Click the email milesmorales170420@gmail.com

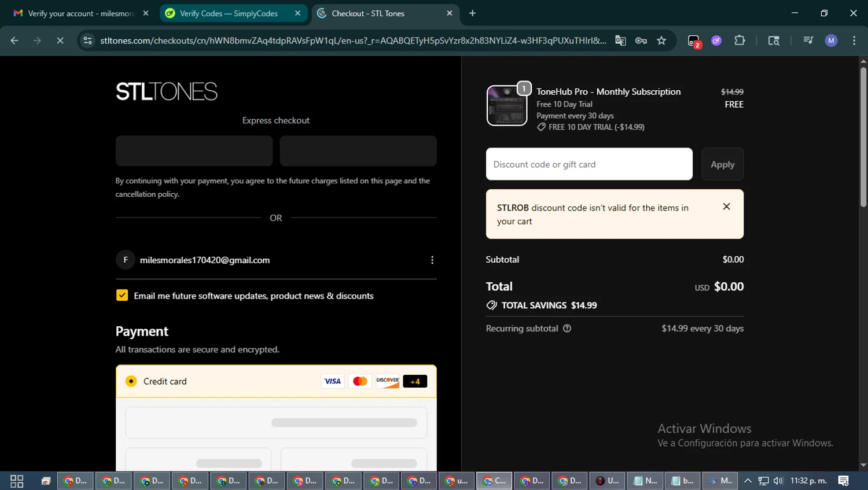(205, 260)
